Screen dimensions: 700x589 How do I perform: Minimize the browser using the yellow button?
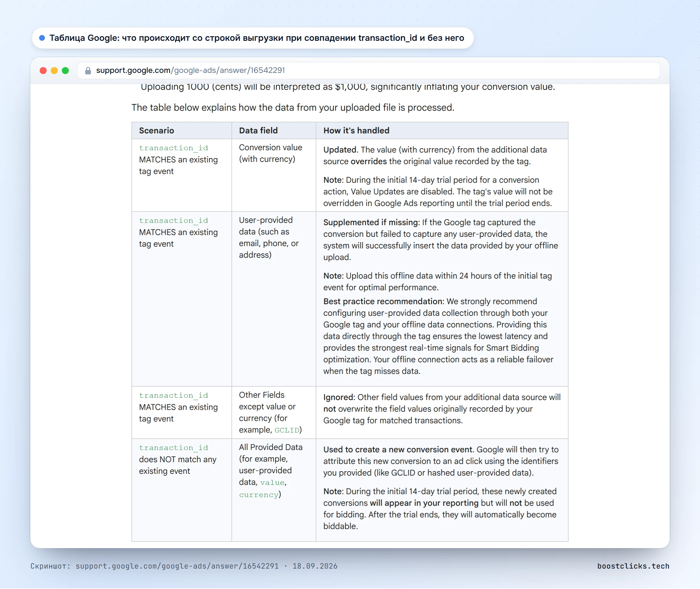pos(54,71)
